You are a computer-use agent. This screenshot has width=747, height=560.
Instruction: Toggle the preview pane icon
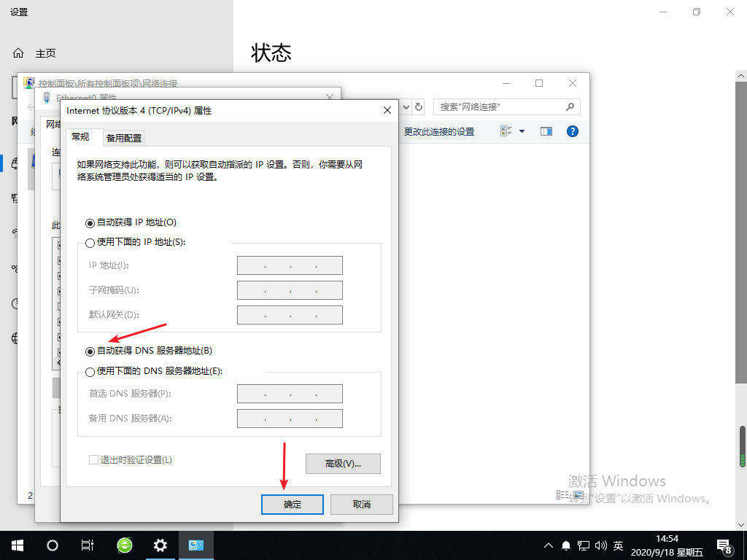pyautogui.click(x=546, y=131)
